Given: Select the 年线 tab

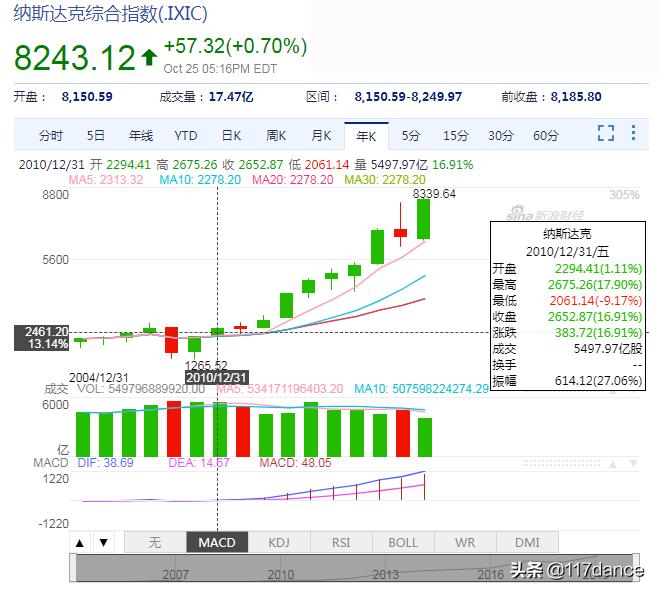Looking at the screenshot, I should pos(141,136).
